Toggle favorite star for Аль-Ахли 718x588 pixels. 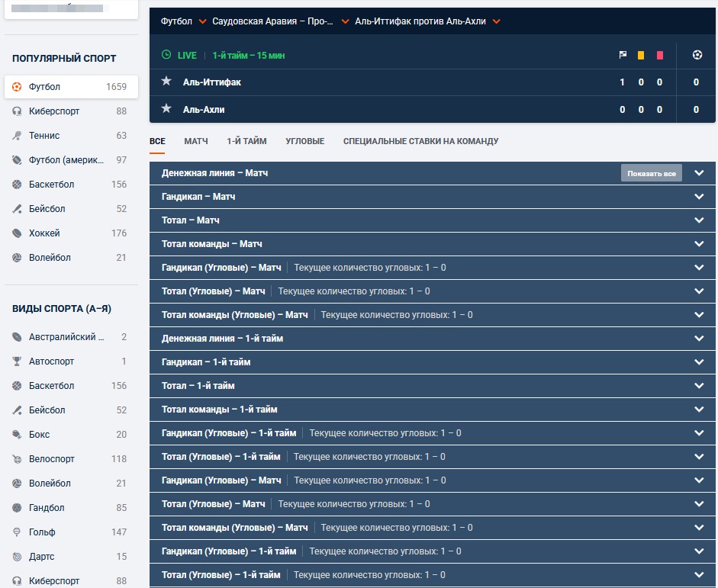tap(166, 109)
